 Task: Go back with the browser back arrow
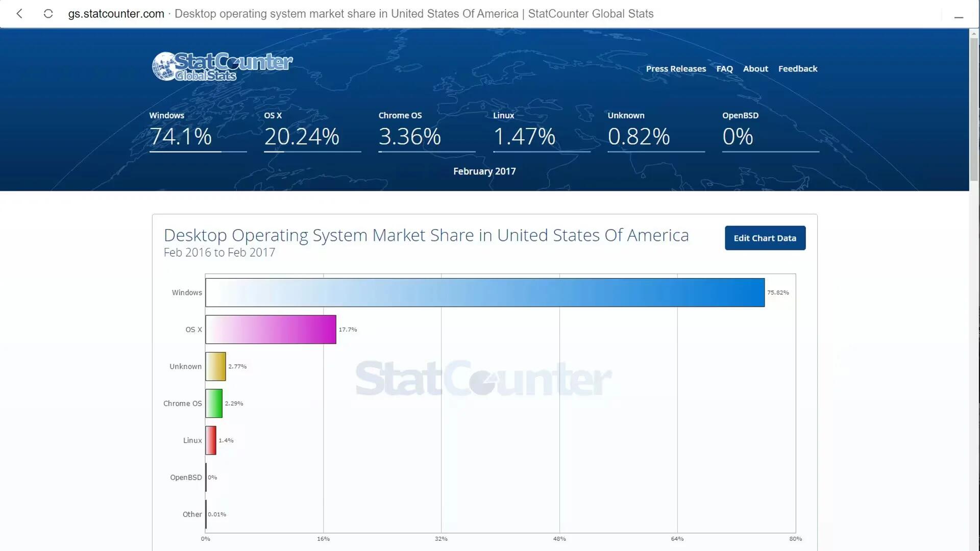(x=19, y=14)
